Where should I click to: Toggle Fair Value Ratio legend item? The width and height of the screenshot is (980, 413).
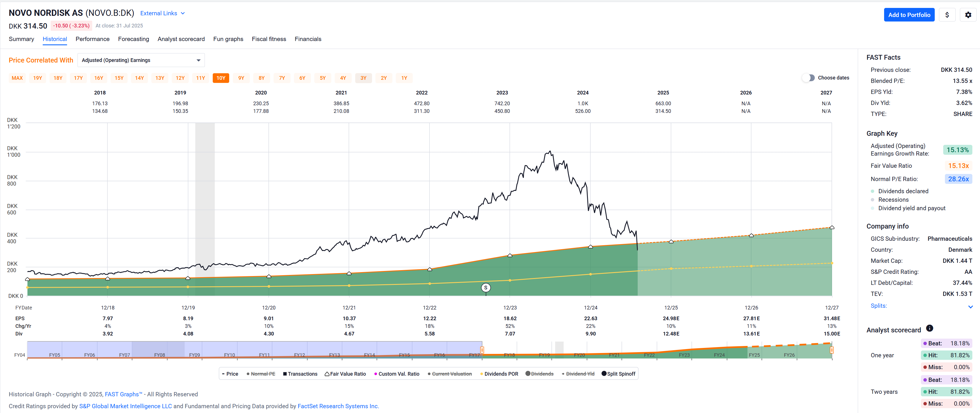[x=345, y=374]
